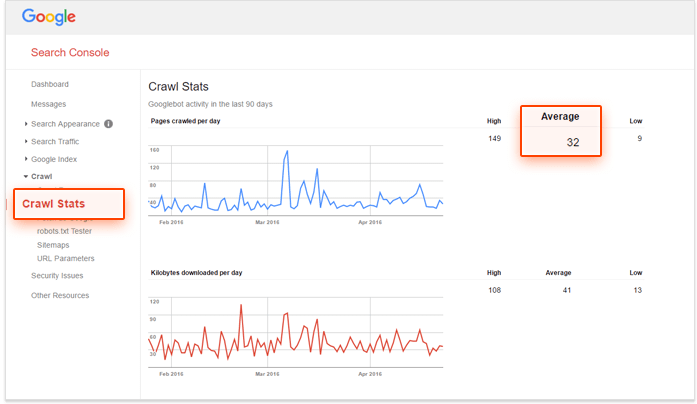Click the info icon beside Search Appearance

108,124
